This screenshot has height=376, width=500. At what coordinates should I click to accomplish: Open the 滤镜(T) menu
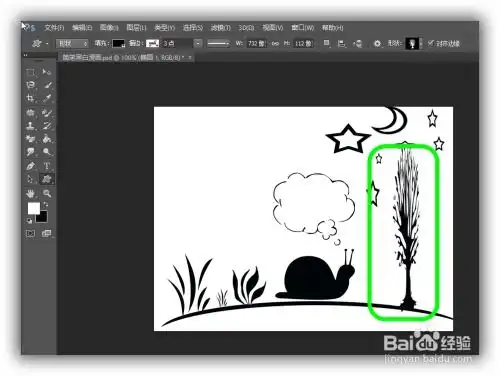[x=220, y=28]
